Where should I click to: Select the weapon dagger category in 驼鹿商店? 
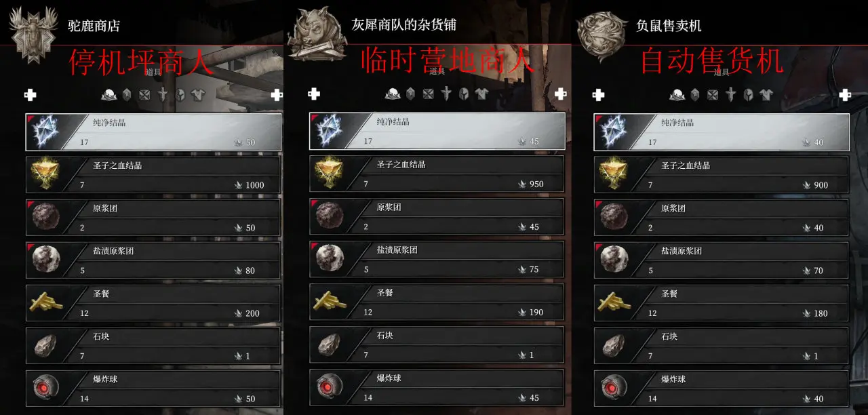pyautogui.click(x=162, y=94)
